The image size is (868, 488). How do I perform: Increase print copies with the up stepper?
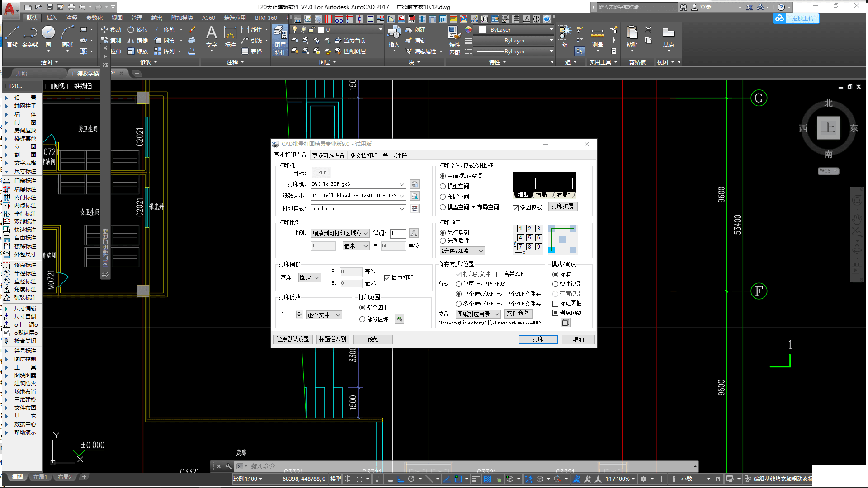299,312
